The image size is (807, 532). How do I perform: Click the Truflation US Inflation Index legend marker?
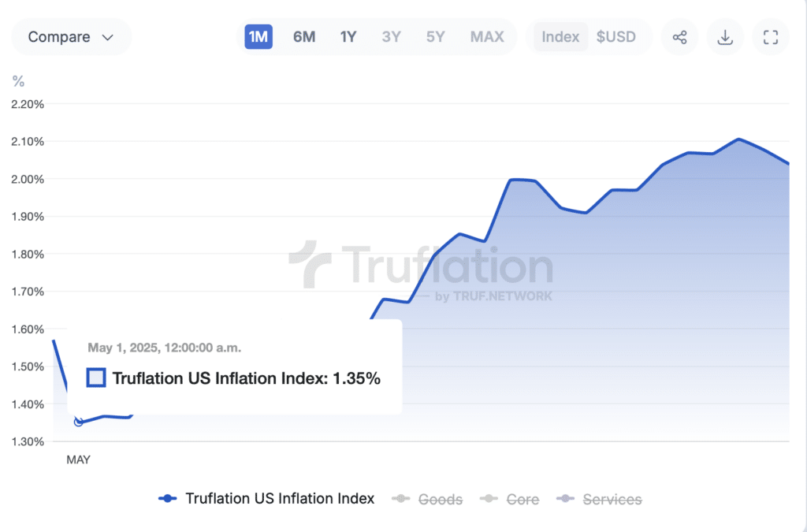click(x=167, y=499)
